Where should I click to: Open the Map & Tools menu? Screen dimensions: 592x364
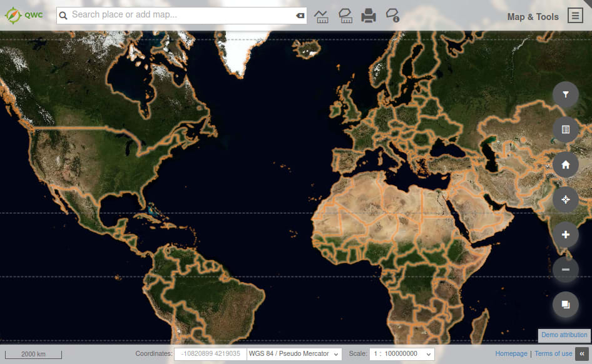pos(575,16)
